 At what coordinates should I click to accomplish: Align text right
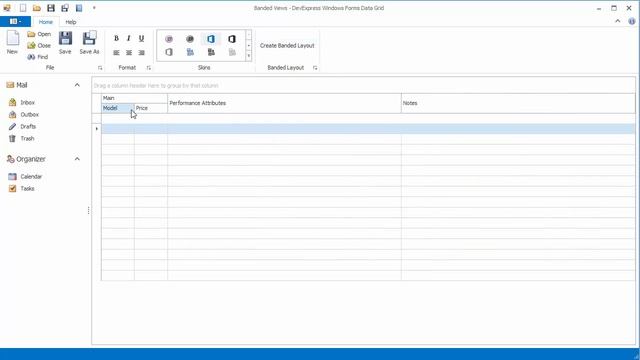[141, 53]
